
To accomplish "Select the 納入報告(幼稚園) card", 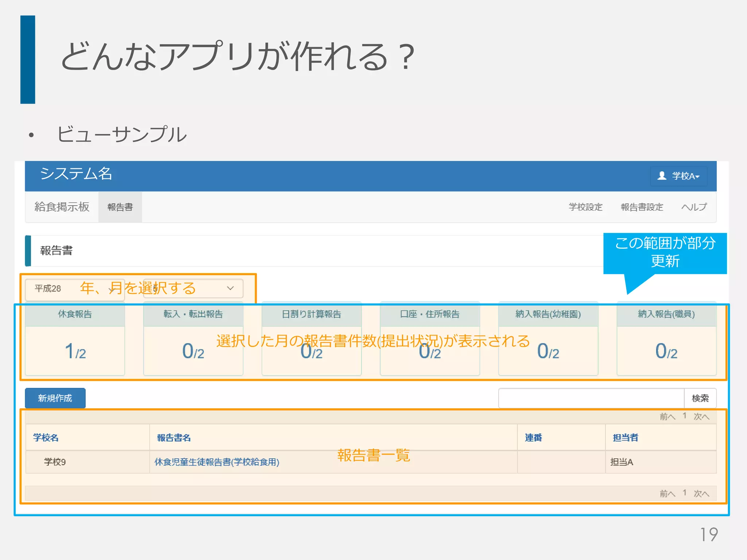I will pyautogui.click(x=548, y=339).
